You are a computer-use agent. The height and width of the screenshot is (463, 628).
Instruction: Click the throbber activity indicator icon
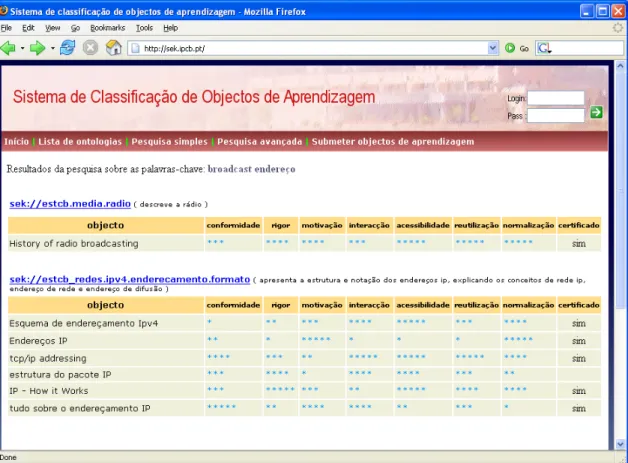point(619,28)
